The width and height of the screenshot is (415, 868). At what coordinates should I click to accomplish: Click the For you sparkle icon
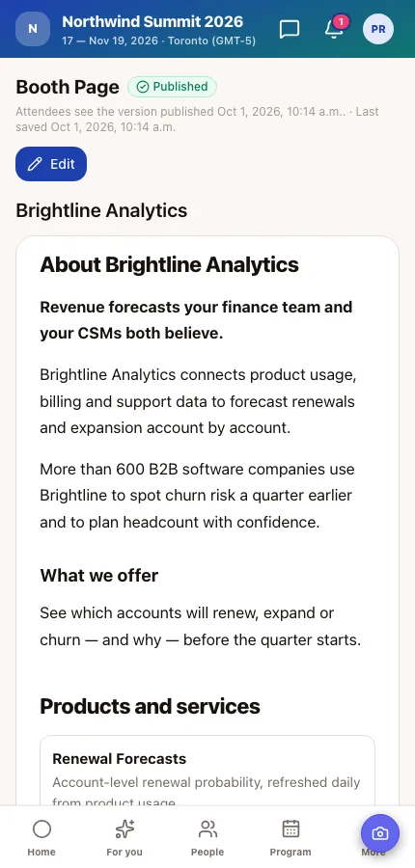pyautogui.click(x=124, y=829)
